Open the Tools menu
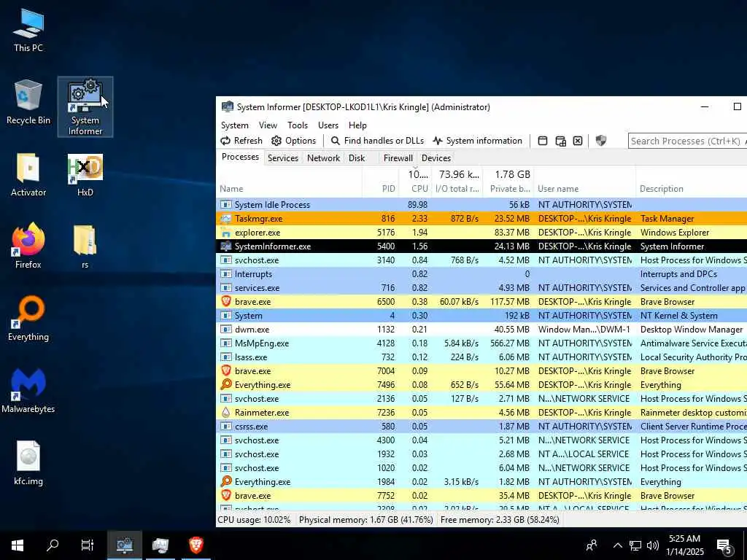Viewport: 747px width, 560px height. pos(298,125)
